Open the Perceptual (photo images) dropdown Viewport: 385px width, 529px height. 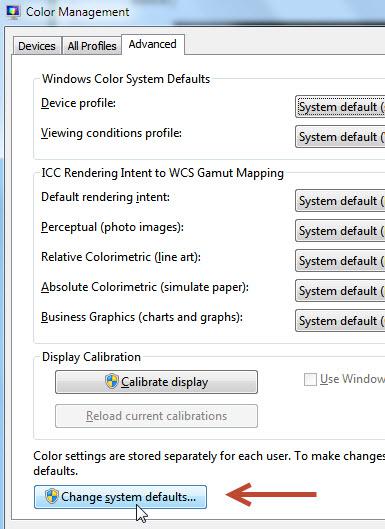coord(340,231)
